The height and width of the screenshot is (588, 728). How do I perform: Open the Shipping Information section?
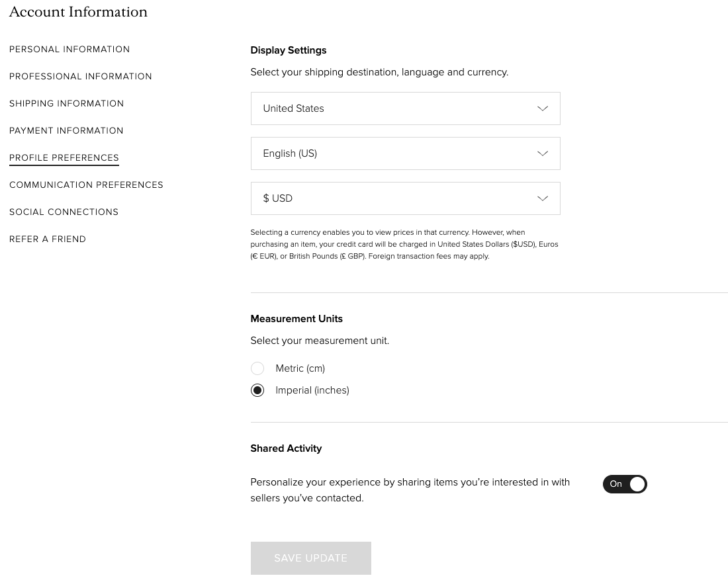[x=66, y=103]
